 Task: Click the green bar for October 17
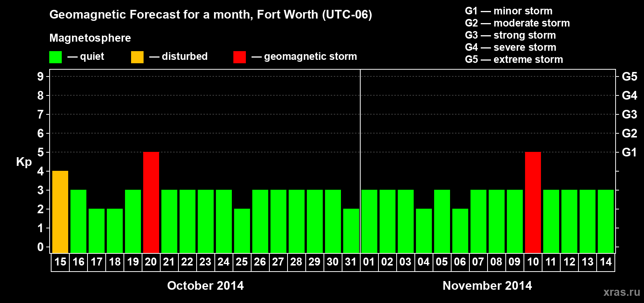coord(97,231)
